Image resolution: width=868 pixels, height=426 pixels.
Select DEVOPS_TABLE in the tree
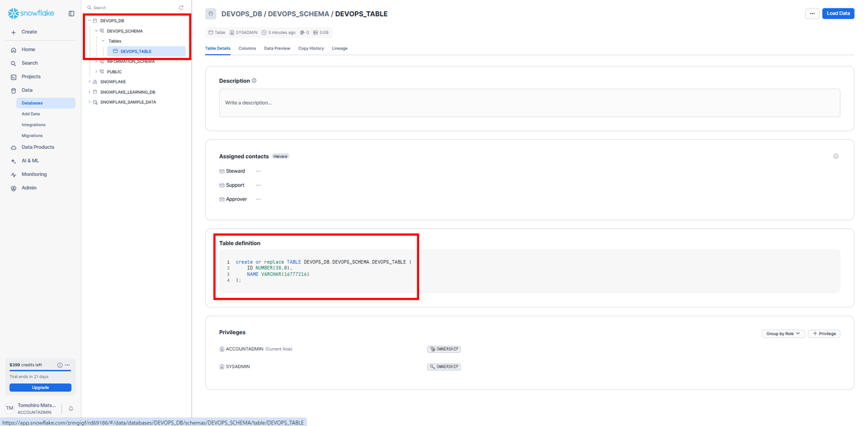tap(146, 52)
